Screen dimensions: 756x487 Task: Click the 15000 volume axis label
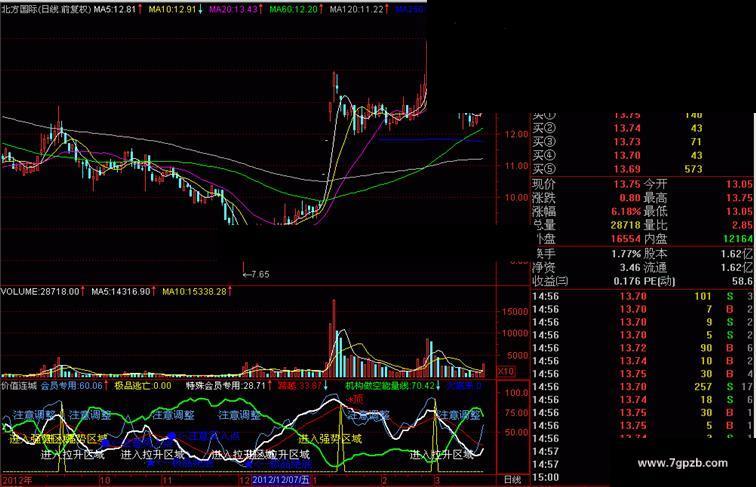click(515, 312)
